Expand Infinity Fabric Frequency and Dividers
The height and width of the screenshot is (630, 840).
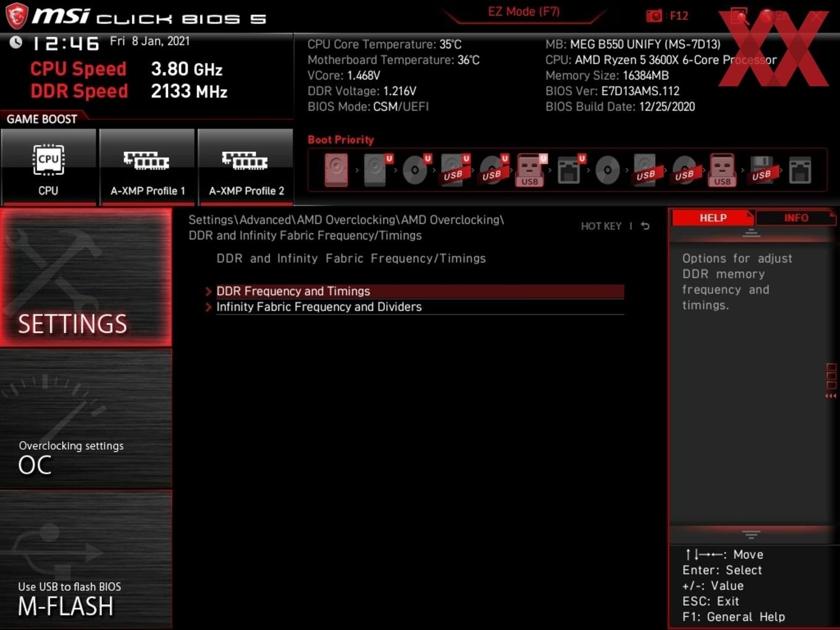[420, 307]
